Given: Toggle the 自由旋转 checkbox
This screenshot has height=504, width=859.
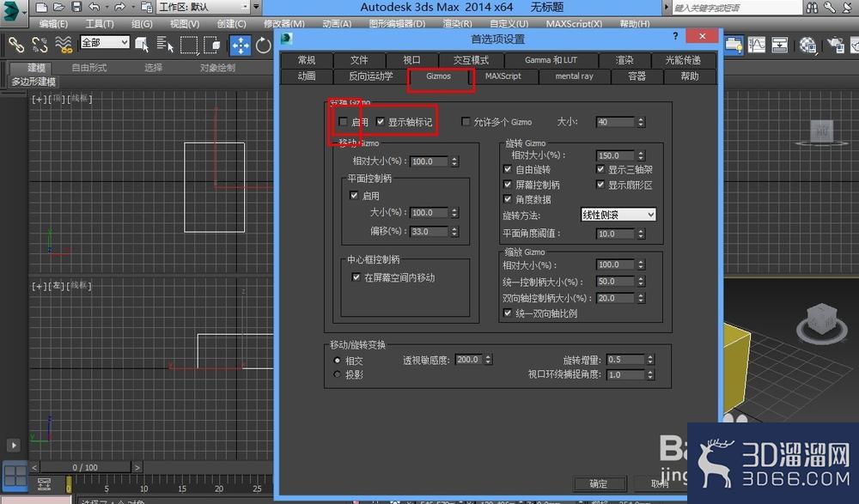Looking at the screenshot, I should tap(508, 169).
